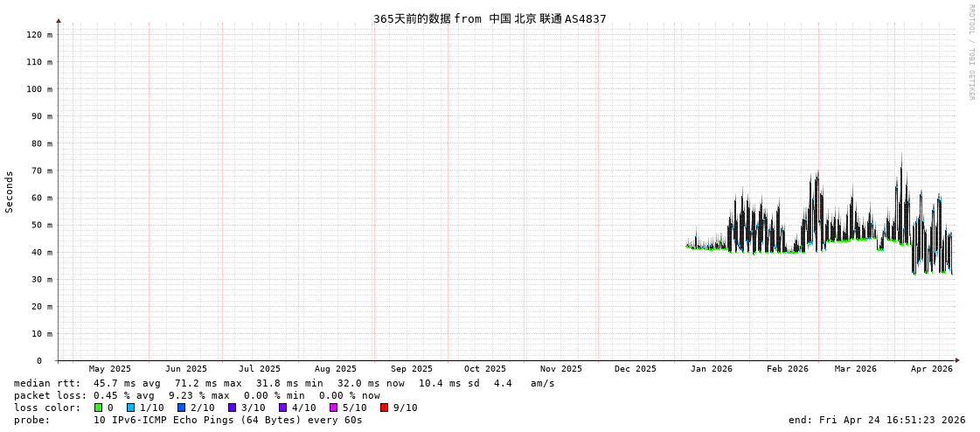Click the green 0 loss color swatch
Viewport: 980px width, 432px height.
tap(98, 408)
